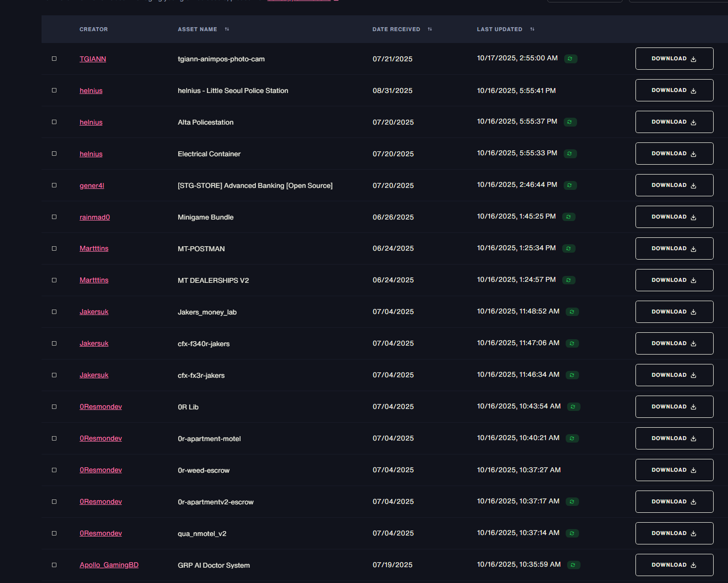728x583 pixels.
Task: Click the refresh badge in 0r-apartment-motel row
Action: [x=572, y=439]
